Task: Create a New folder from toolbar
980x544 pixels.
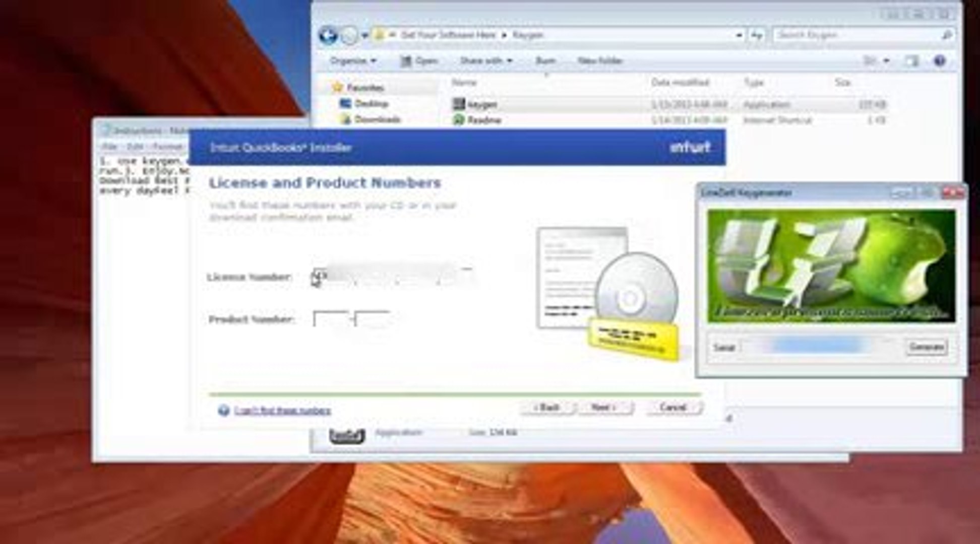Action: 600,60
